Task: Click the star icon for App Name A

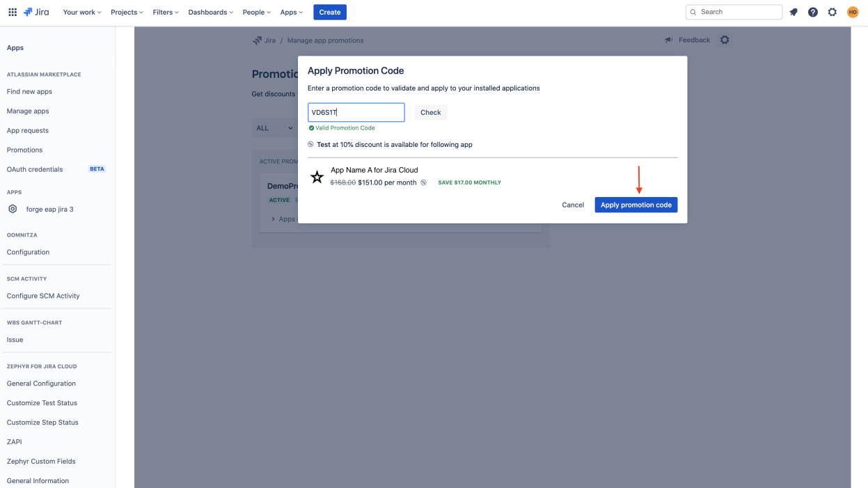Action: click(317, 177)
